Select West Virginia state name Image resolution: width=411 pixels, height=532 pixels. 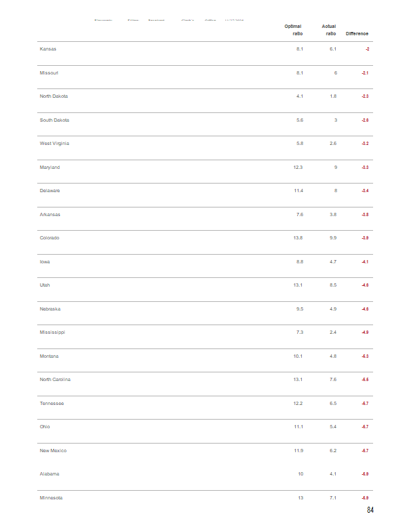point(55,144)
